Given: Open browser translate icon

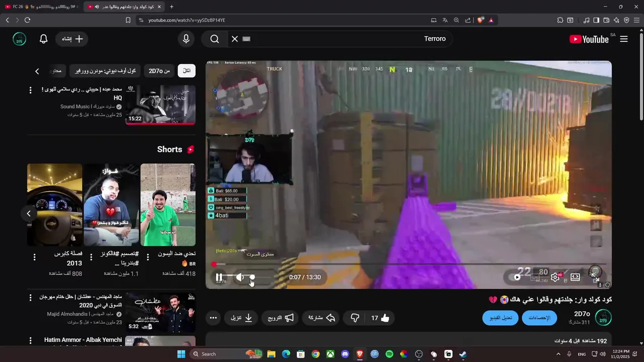Looking at the screenshot, I should (445, 20).
